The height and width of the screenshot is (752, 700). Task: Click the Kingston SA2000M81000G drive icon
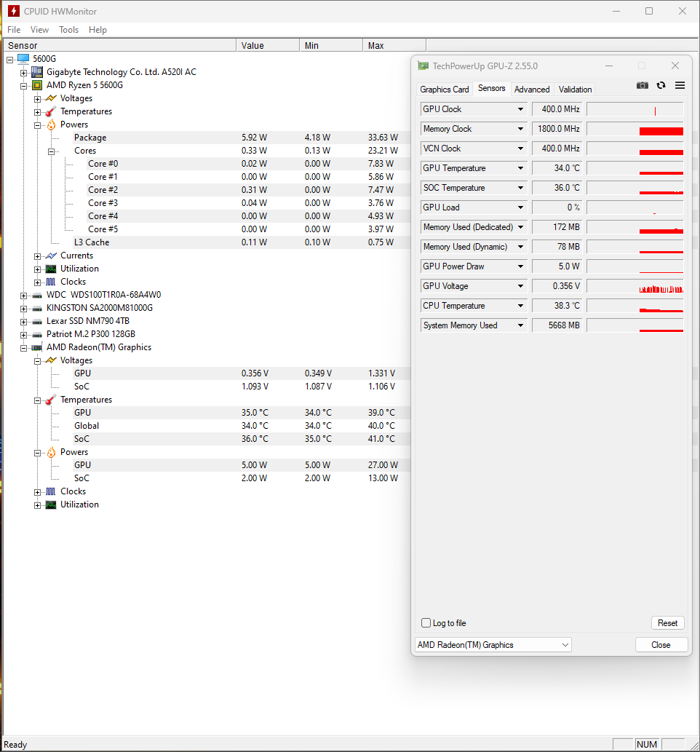pyautogui.click(x=37, y=309)
